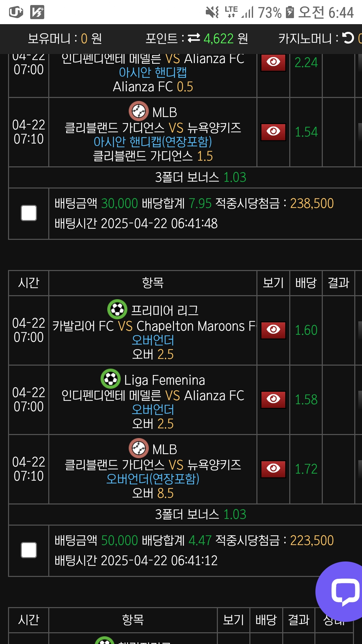Click the 보유머니 balance display

point(65,39)
